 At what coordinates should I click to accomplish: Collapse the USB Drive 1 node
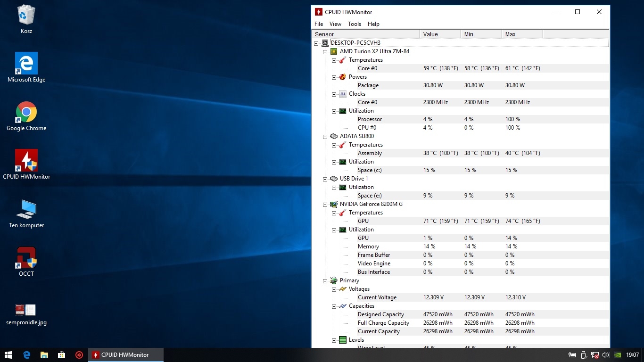tap(325, 179)
